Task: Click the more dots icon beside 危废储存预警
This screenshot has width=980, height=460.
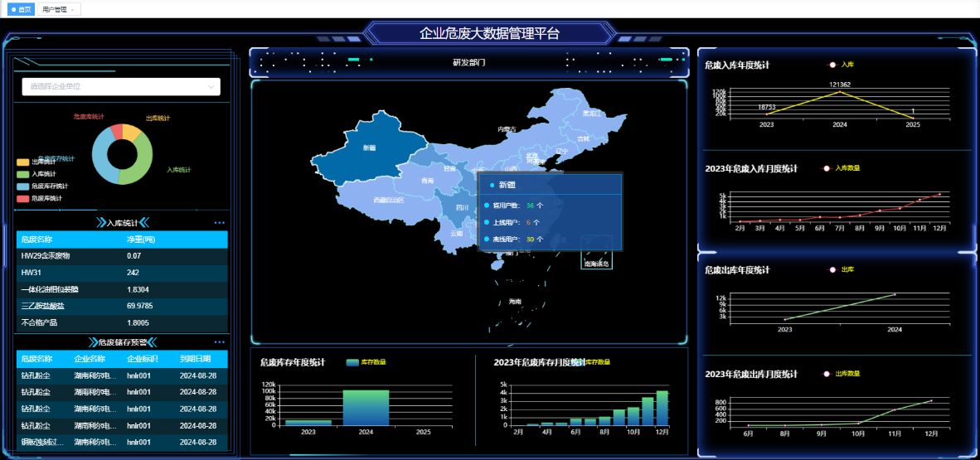Action: pos(219,342)
